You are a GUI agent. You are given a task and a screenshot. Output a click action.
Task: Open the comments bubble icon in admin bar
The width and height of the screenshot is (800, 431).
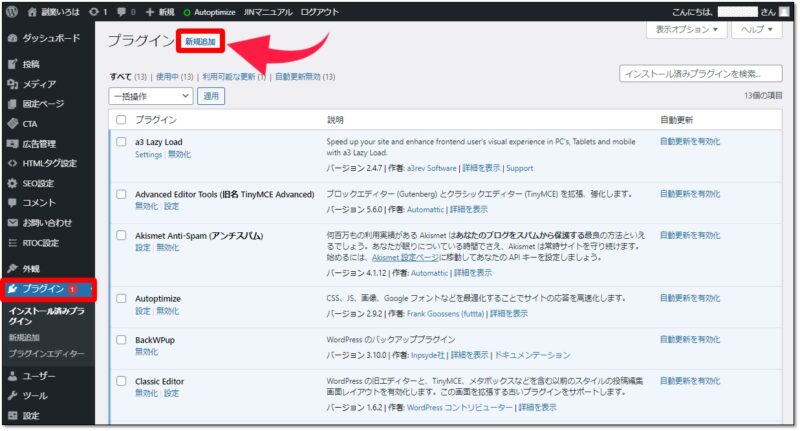121,12
